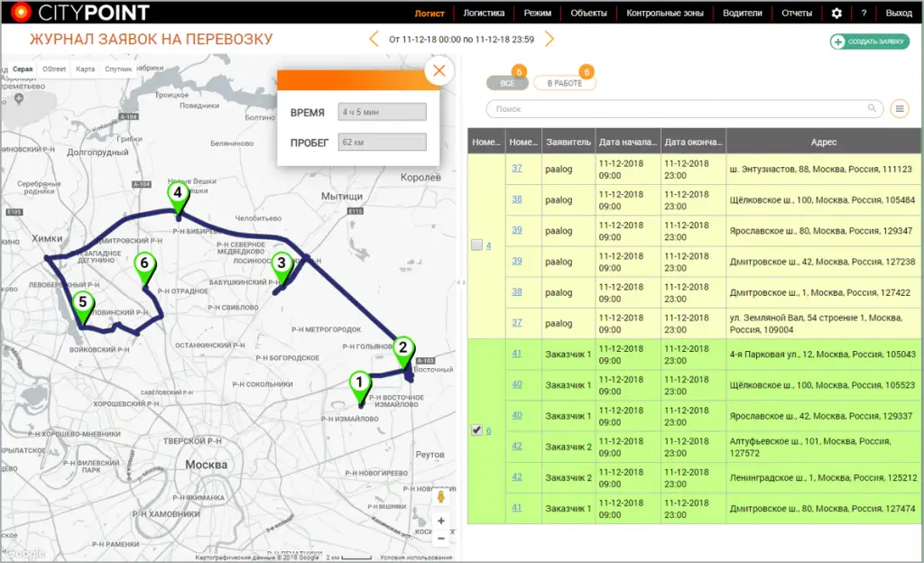Open the list options menu icon
This screenshot has width=924, height=563.
[900, 108]
